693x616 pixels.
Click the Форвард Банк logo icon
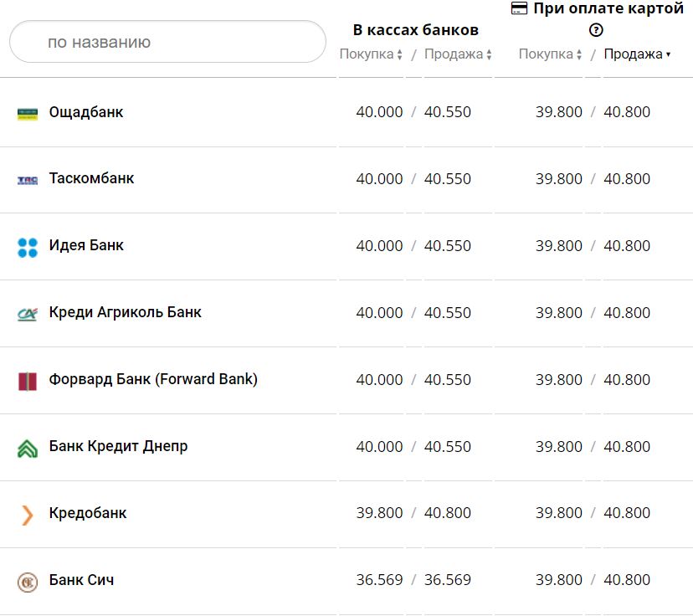pos(28,381)
